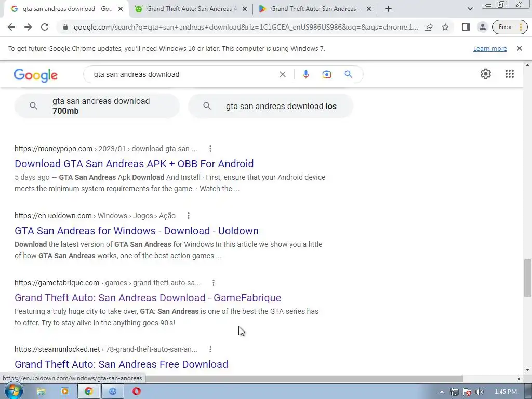Click the gamefabrique.com result URL
Image resolution: width=532 pixels, height=399 pixels.
tap(108, 283)
